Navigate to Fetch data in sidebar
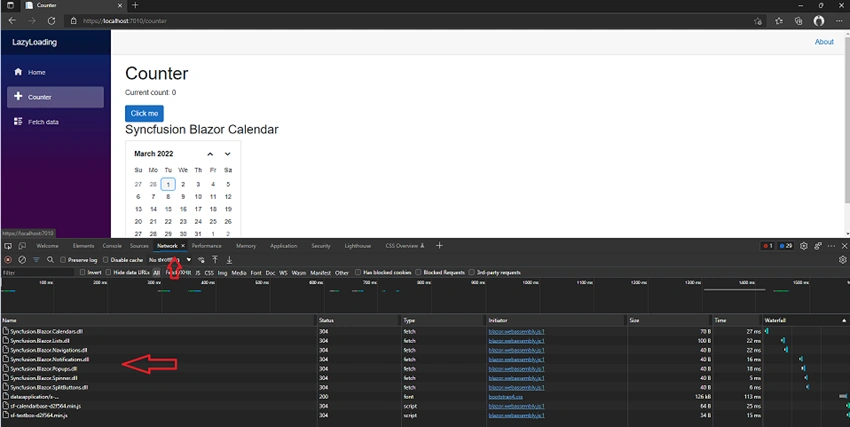 click(55, 122)
